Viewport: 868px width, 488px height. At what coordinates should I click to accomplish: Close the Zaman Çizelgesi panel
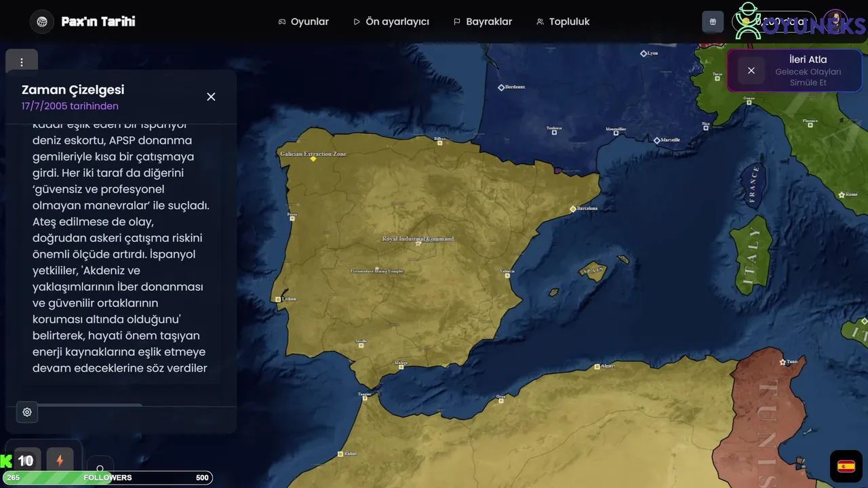coord(211,97)
